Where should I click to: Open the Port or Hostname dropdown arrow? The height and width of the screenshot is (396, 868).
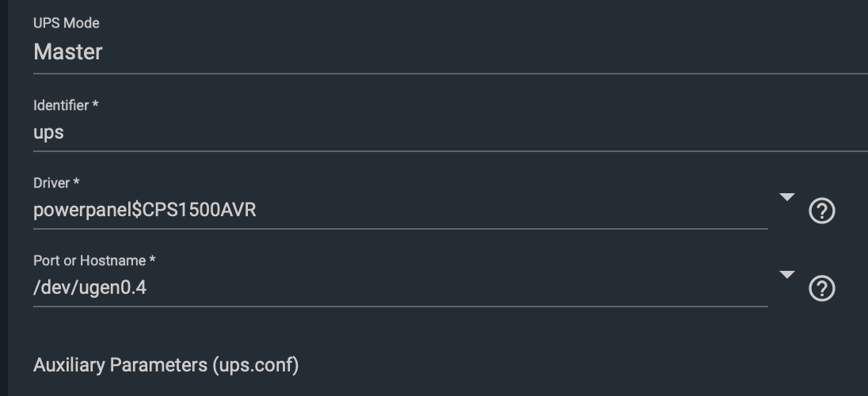(x=786, y=275)
